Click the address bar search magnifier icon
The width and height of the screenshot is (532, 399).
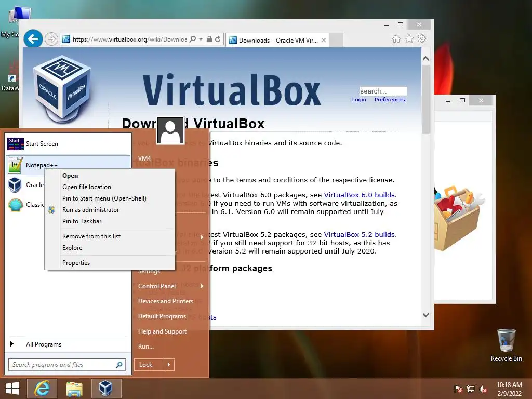point(193,39)
